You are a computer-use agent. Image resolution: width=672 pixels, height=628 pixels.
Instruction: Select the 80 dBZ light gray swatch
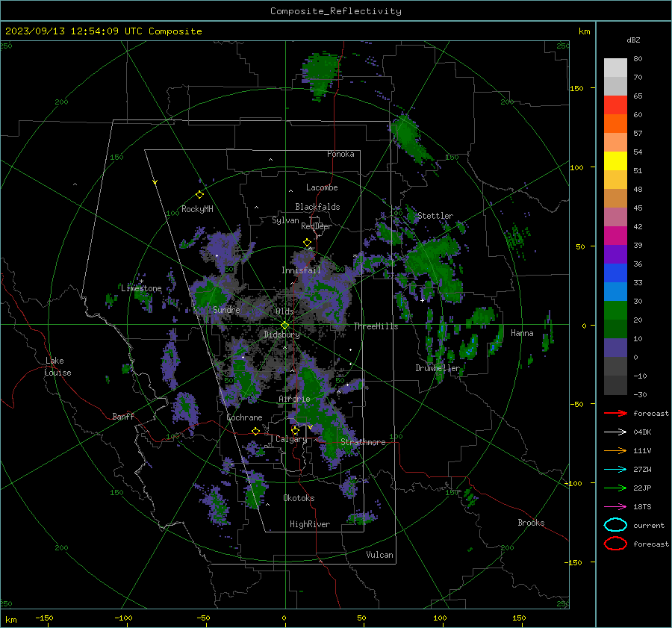pos(615,67)
